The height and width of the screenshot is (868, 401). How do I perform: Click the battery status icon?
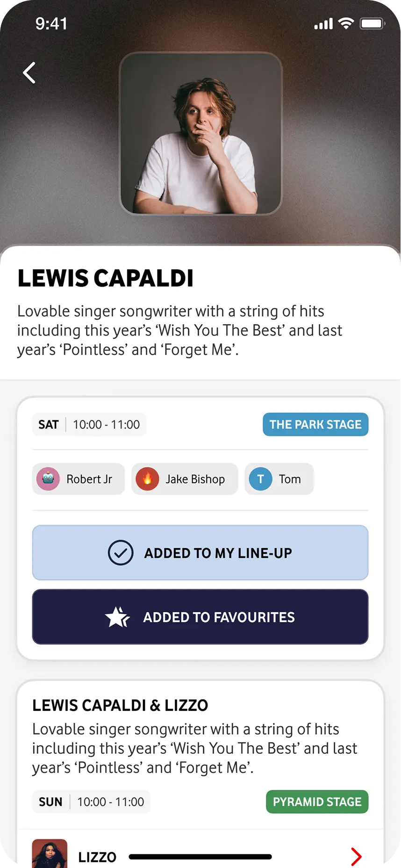click(x=372, y=23)
